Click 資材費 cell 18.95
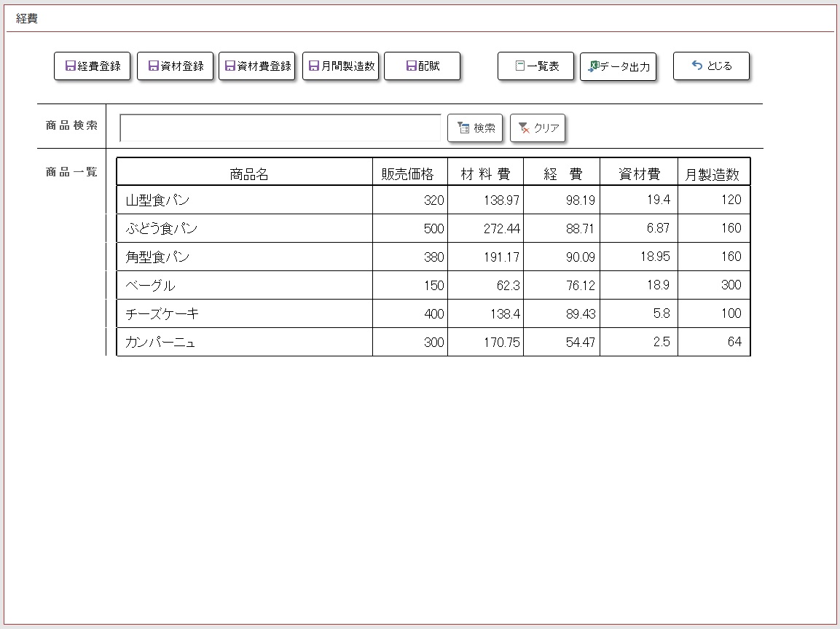This screenshot has width=840, height=629. pos(639,257)
